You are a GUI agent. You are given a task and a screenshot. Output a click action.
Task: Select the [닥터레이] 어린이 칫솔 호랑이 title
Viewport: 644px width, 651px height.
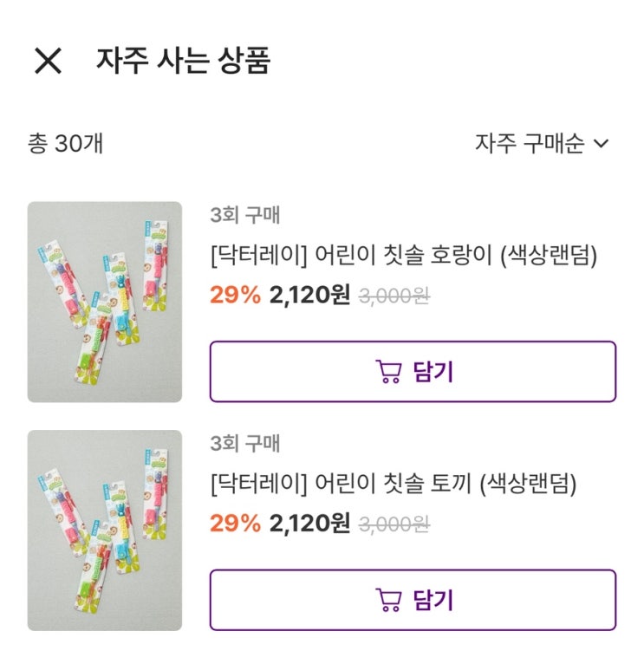404,256
